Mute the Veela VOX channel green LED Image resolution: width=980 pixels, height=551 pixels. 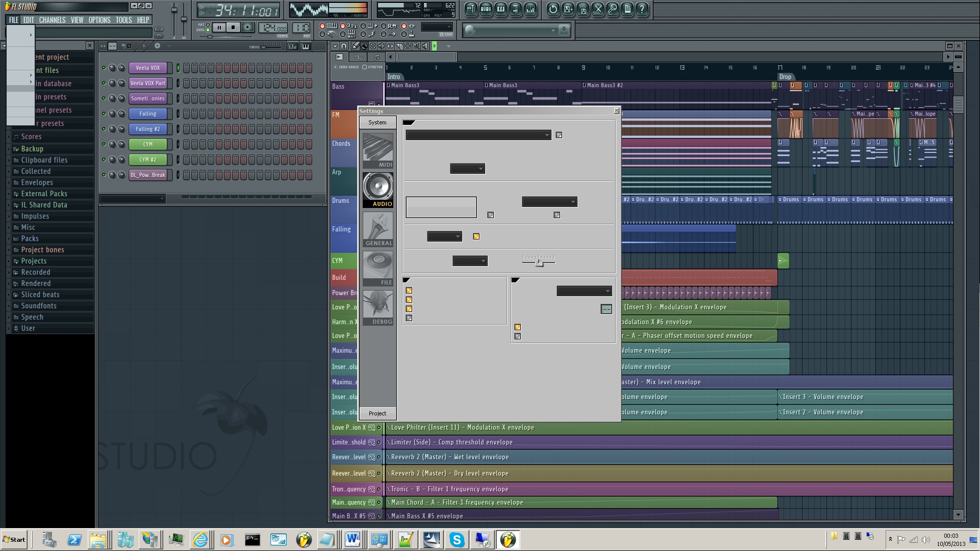[x=104, y=68]
